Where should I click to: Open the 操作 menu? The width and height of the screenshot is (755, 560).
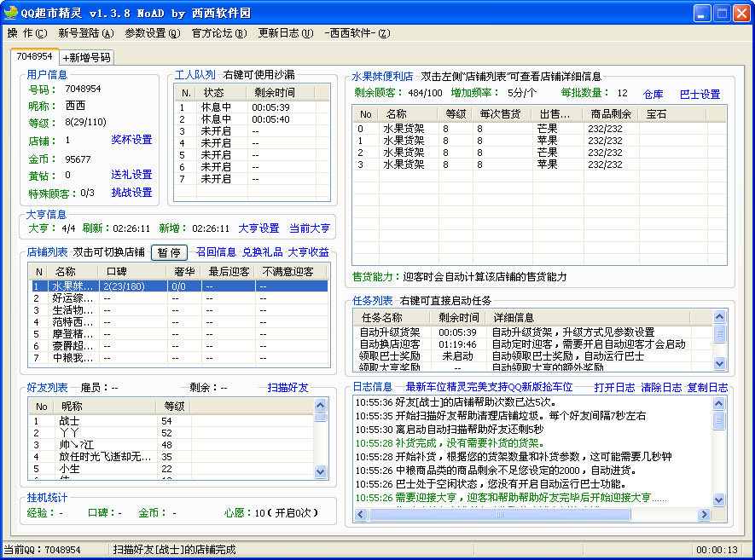pyautogui.click(x=26, y=33)
